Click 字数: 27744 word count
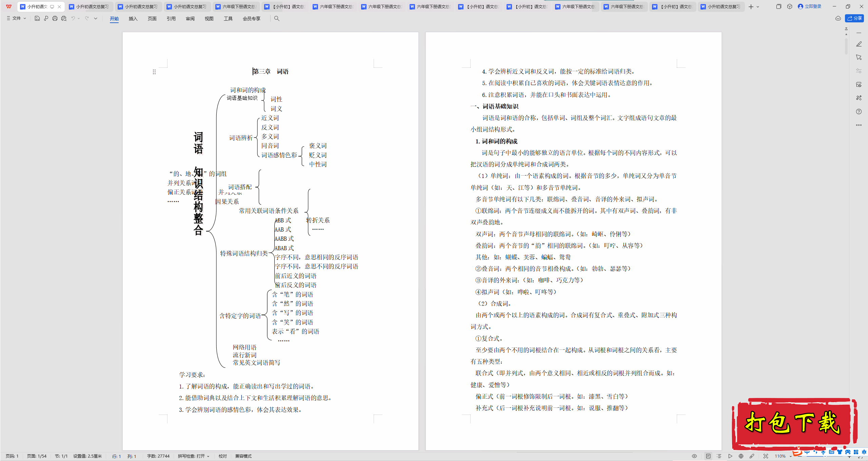The width and height of the screenshot is (868, 461). (158, 456)
